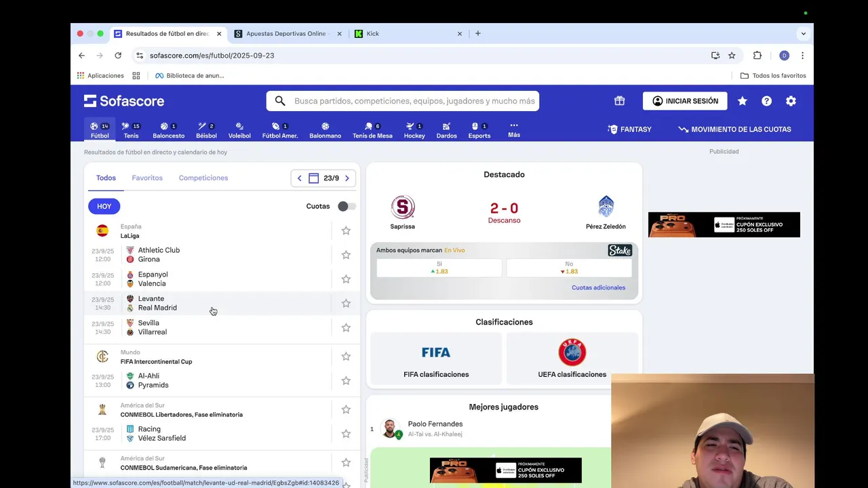
Task: Open Todos los favoritos folder
Action: [x=773, y=76]
